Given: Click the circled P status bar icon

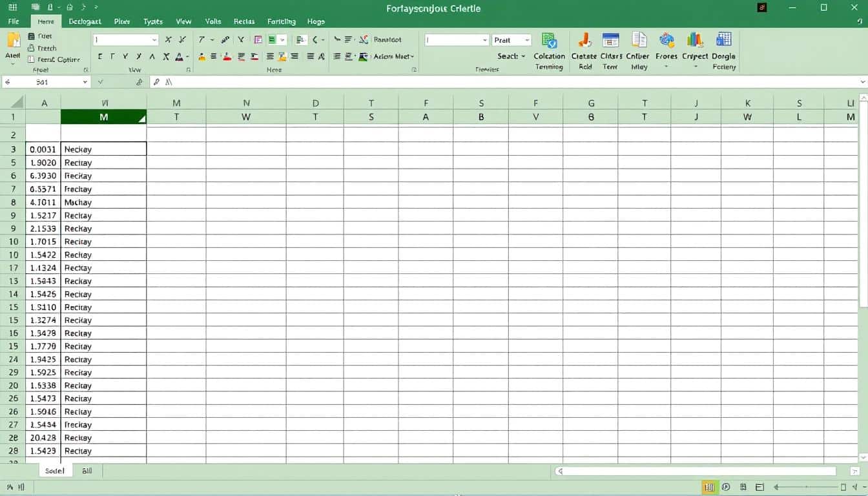Looking at the screenshot, I should (726, 487).
